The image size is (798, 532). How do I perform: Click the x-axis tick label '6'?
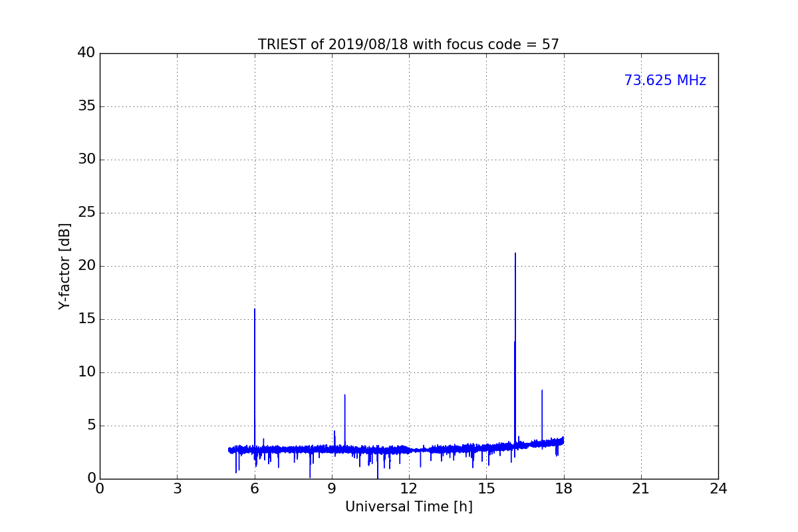[x=255, y=489]
